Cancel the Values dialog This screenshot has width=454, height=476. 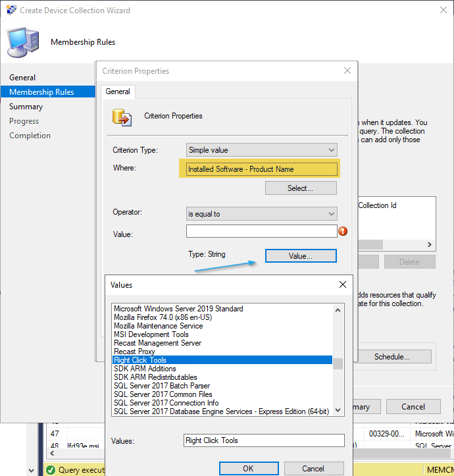[x=313, y=468]
